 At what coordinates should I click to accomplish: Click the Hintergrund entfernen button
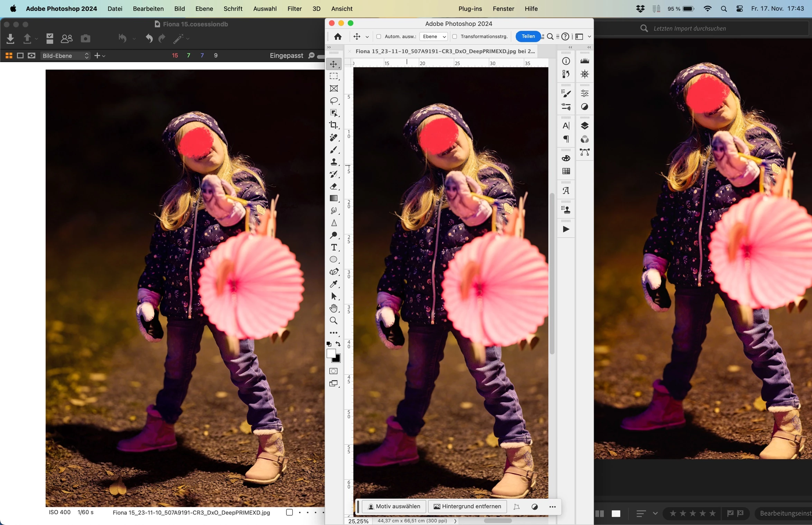tap(467, 506)
